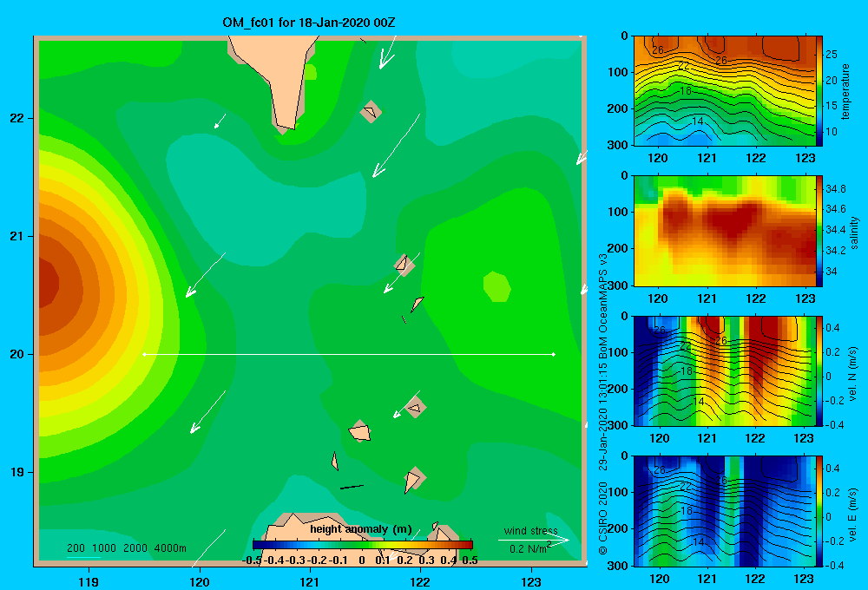Click the salinity color bar
This screenshot has width=868, height=590.
819,232
